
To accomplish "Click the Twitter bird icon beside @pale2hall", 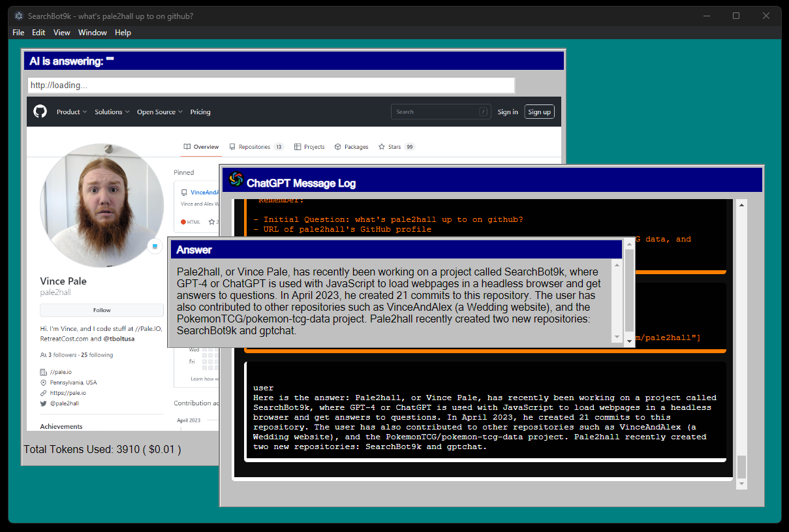I will pos(43,403).
